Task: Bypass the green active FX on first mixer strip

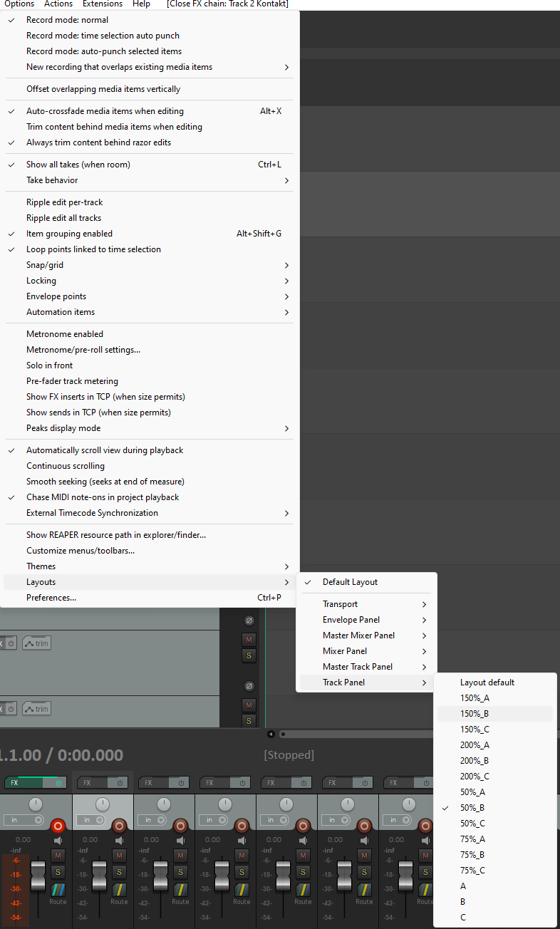Action: [58, 782]
